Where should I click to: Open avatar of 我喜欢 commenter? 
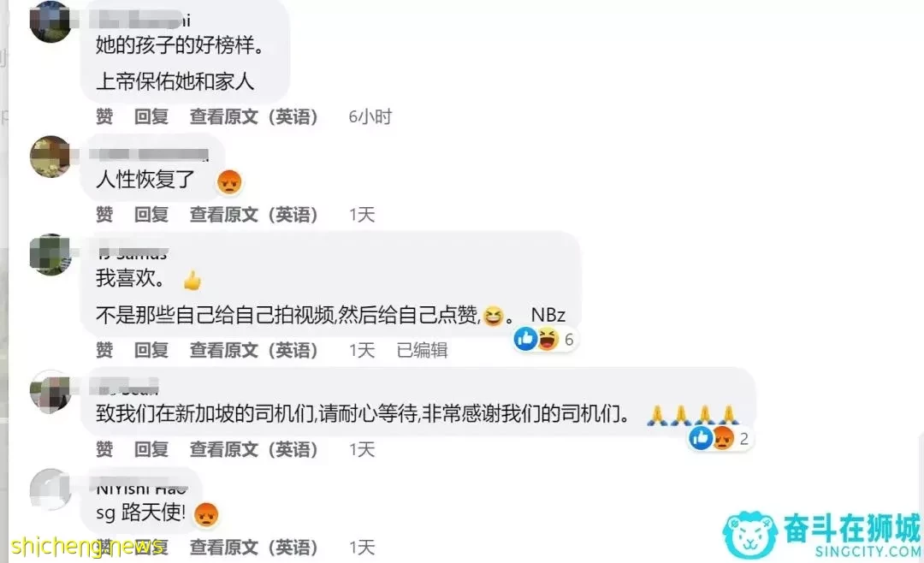coord(50,255)
